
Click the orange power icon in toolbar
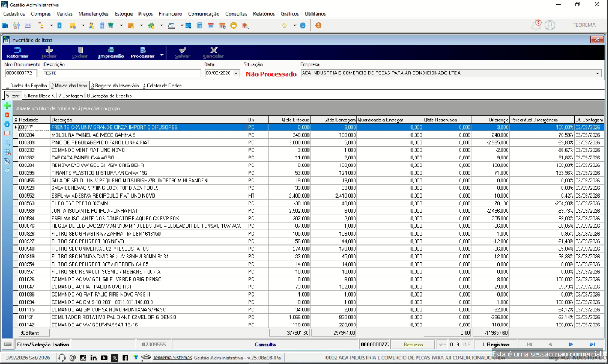click(318, 26)
